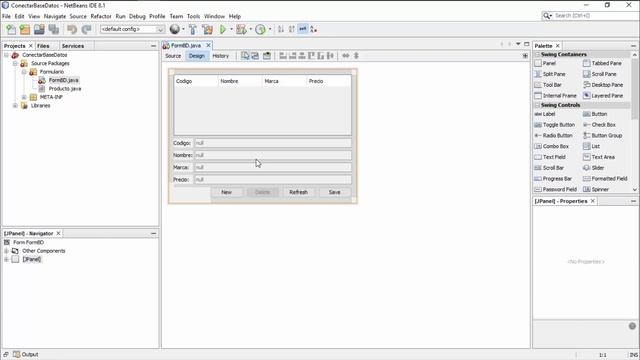Click the Selection Mode icon in designer toolbar
Image resolution: width=640 pixels, height=360 pixels.
(245, 56)
